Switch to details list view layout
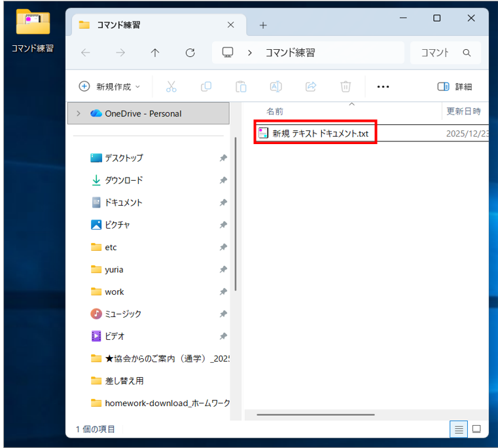Screen dimensions: 498x448 (459, 429)
